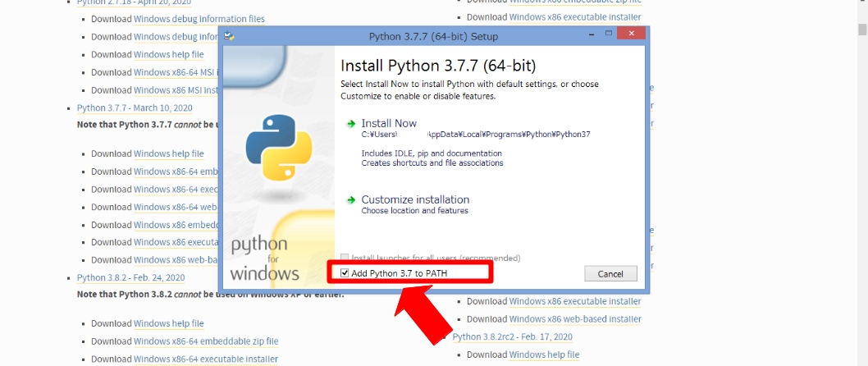The image size is (868, 366).
Task: Click the green Install Now arrow icon
Action: [350, 123]
